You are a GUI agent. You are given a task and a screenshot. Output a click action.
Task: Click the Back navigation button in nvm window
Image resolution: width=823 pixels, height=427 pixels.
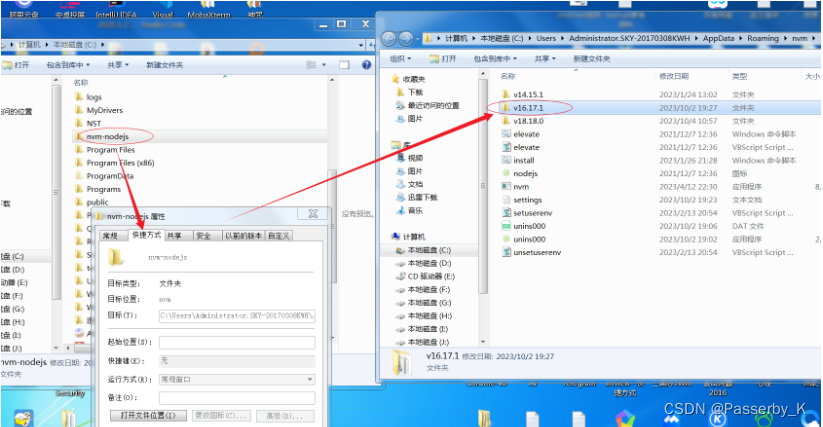tap(388, 38)
